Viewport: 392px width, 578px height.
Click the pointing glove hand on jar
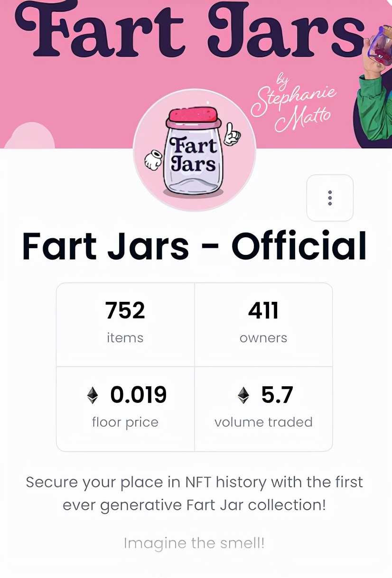pos(232,135)
